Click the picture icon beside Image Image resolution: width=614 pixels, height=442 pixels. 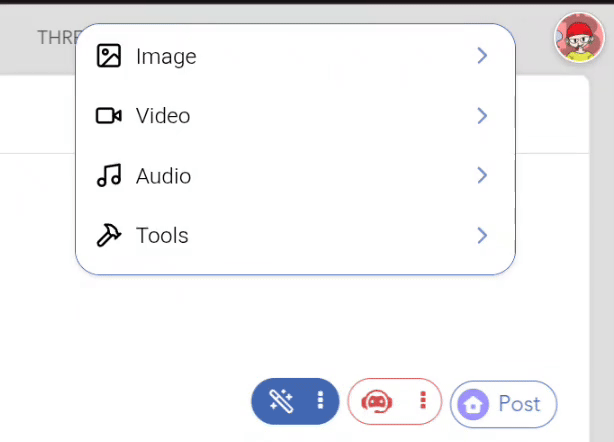pos(108,56)
